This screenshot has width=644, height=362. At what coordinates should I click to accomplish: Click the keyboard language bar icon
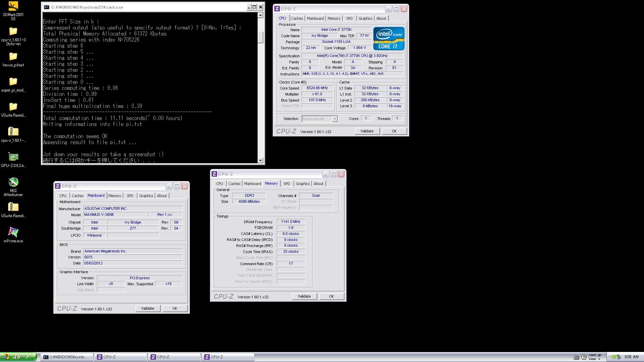(577, 357)
